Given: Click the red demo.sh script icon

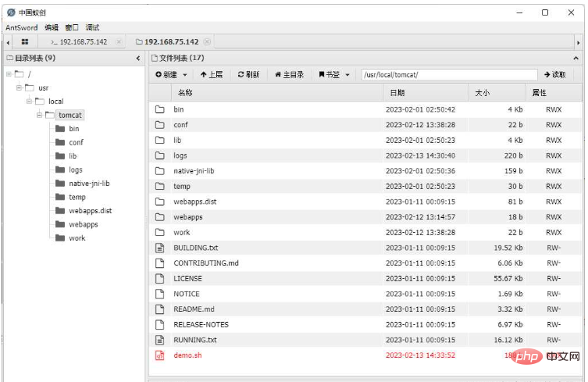Looking at the screenshot, I should click(x=160, y=355).
